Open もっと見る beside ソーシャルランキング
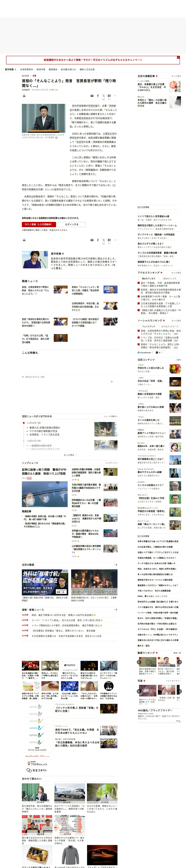186x868 pixels. click(x=176, y=320)
